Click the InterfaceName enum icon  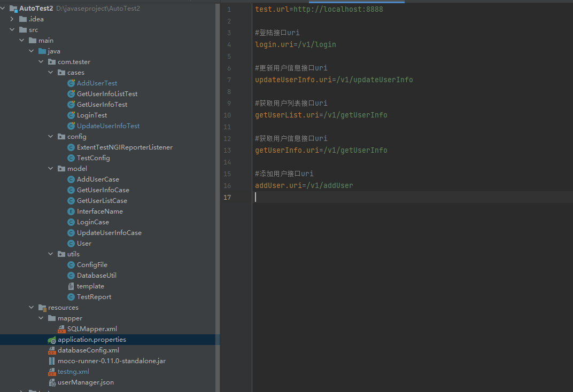coord(71,211)
